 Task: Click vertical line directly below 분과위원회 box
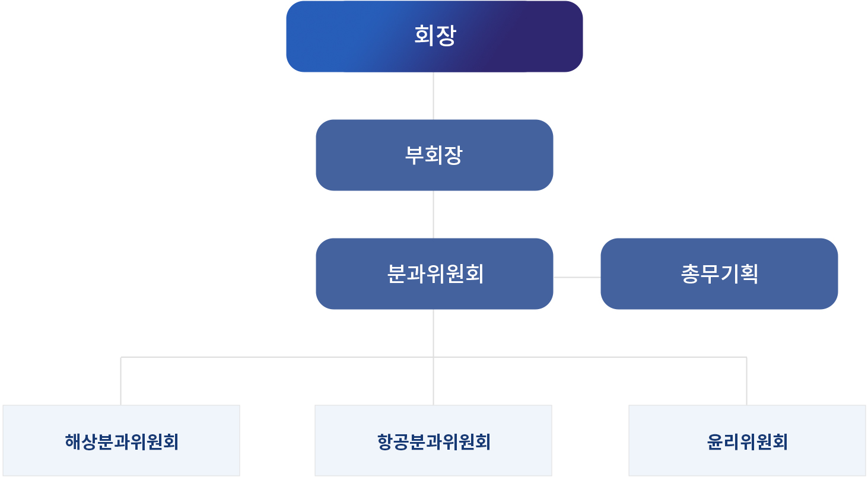(434, 332)
